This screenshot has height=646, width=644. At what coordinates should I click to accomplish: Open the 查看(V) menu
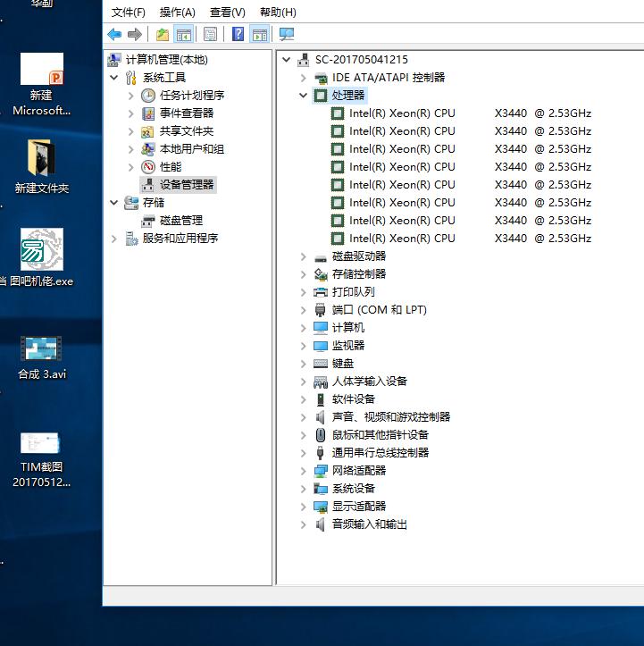tap(227, 13)
